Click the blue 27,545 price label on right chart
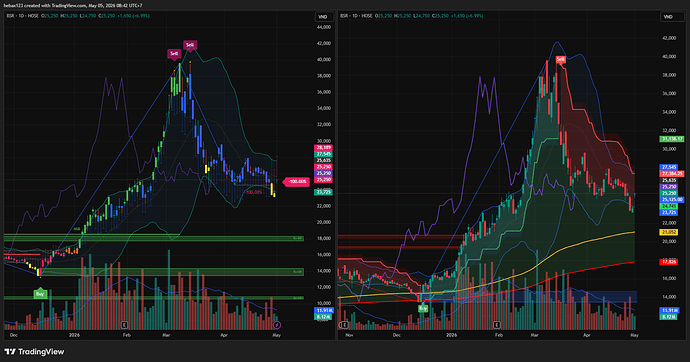 (x=669, y=168)
